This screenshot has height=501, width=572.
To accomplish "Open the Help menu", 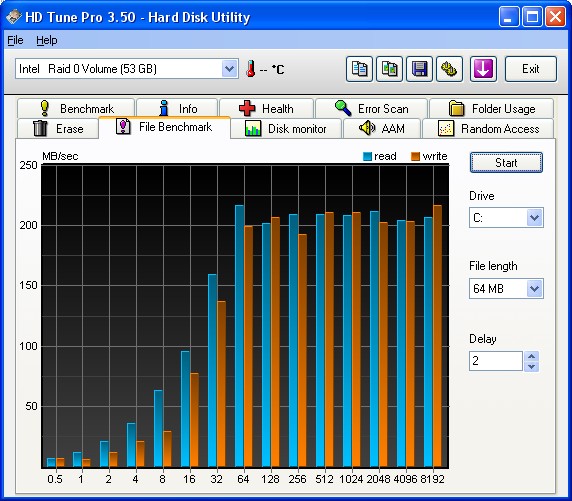I will (47, 40).
